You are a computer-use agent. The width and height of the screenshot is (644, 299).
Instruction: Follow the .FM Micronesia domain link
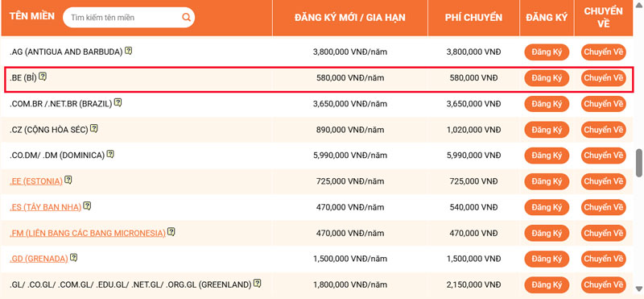(x=88, y=233)
